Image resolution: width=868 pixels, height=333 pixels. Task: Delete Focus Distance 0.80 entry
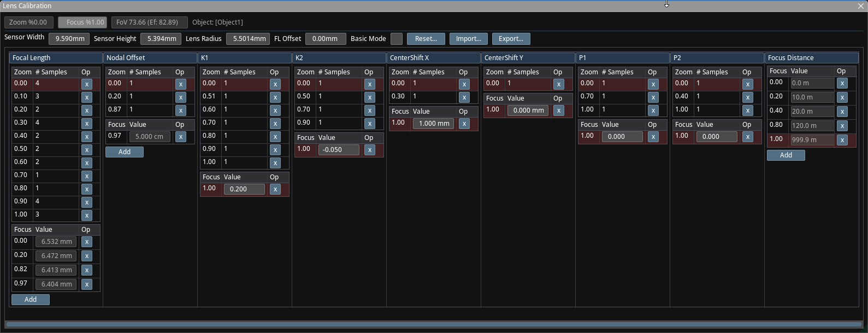[x=842, y=126]
